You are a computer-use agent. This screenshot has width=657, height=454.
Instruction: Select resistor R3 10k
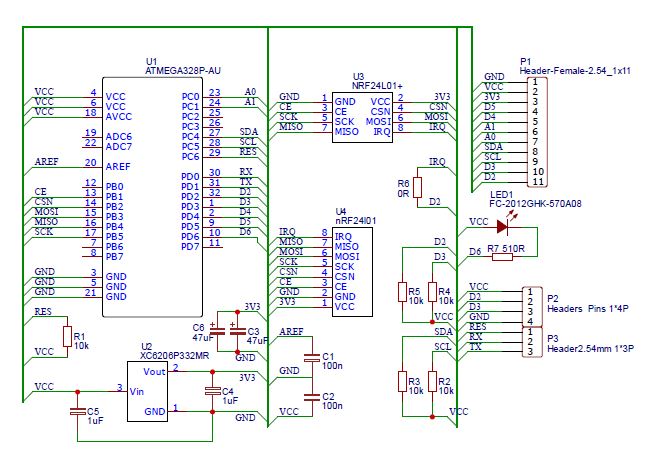[x=402, y=382]
